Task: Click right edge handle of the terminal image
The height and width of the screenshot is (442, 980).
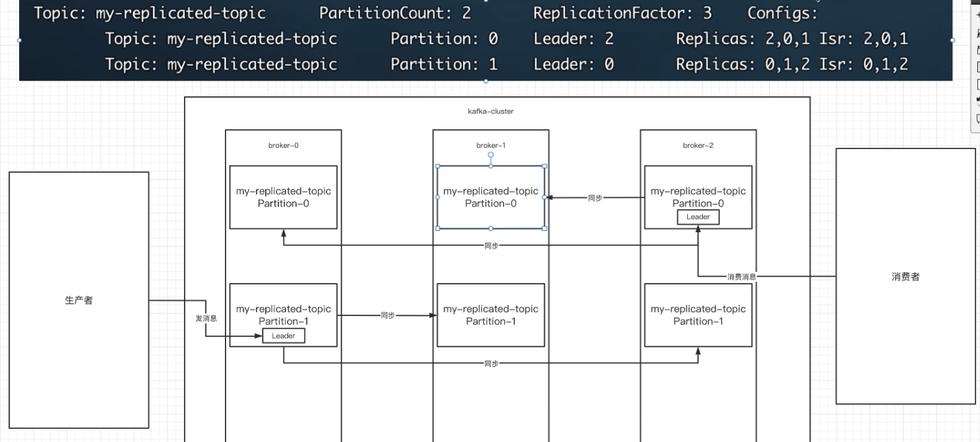Action: (952, 40)
